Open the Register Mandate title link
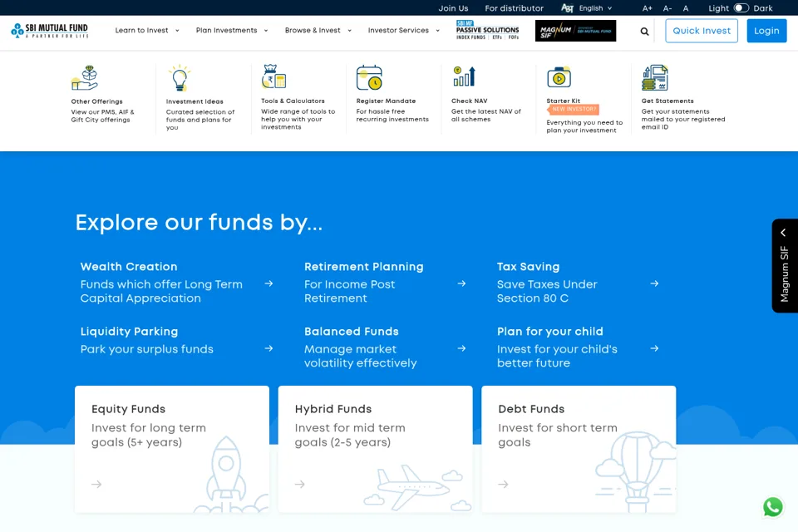The height and width of the screenshot is (532, 798). tap(386, 101)
